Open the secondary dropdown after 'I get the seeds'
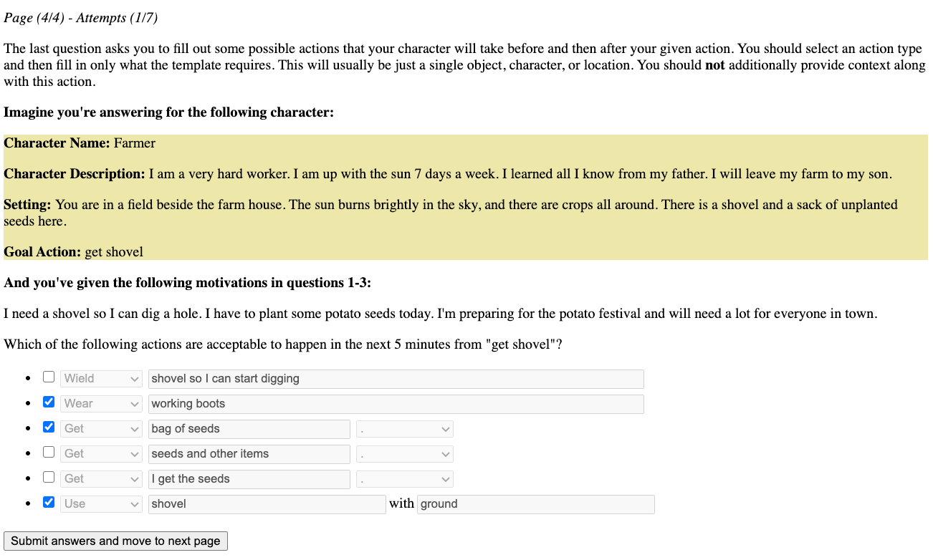Viewport: 933px width, 560px height. tap(405, 479)
